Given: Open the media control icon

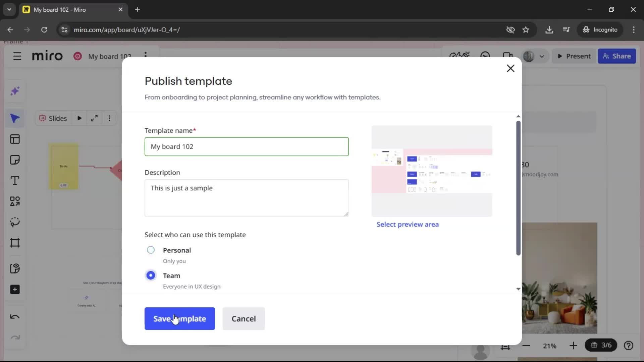Looking at the screenshot, I should point(566,29).
